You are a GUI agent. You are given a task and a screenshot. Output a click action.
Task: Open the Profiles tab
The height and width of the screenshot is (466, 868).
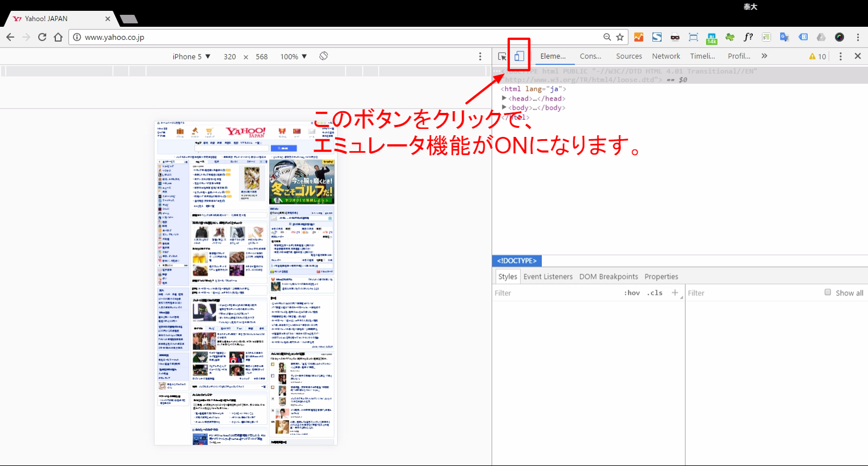click(x=739, y=56)
